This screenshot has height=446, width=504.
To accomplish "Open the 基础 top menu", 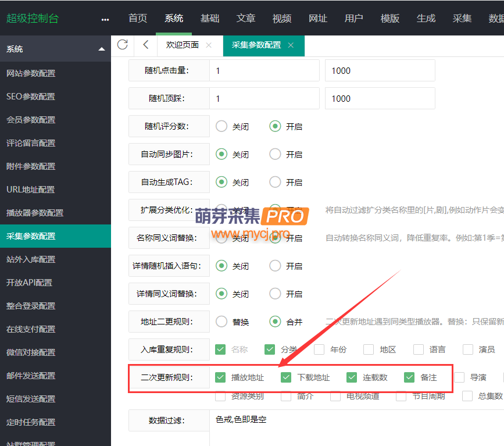I will pos(210,19).
